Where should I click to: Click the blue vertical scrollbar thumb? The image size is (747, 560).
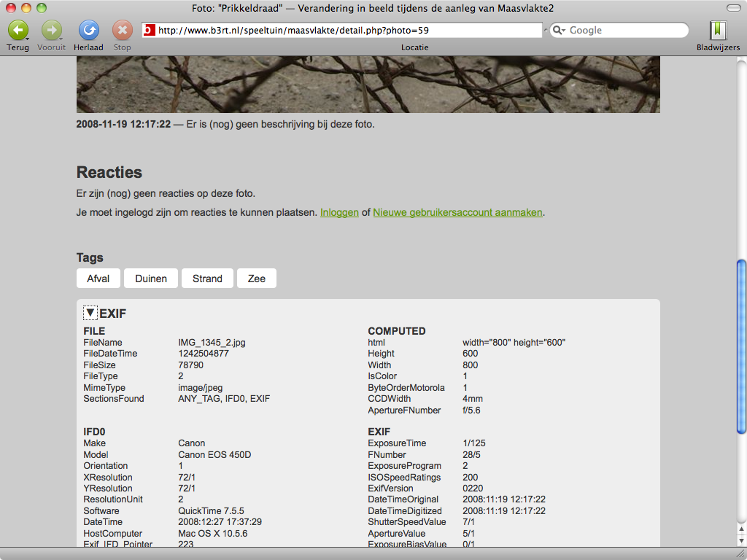741,346
